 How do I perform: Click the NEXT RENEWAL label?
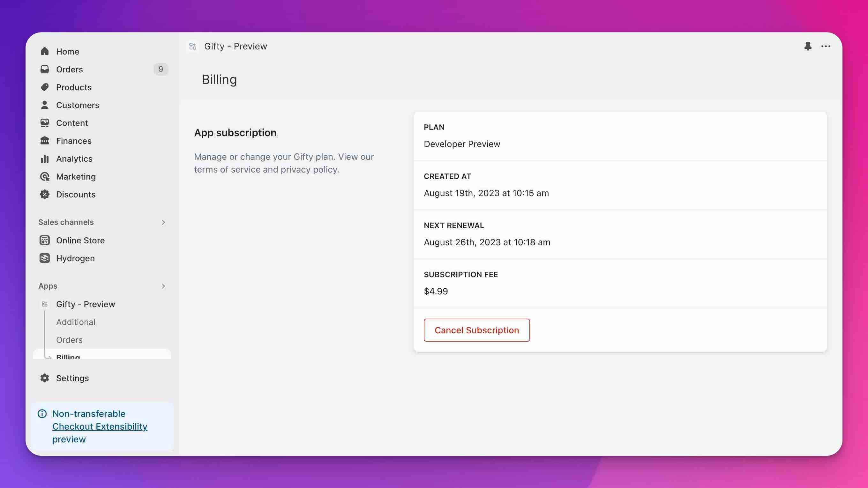coord(454,225)
